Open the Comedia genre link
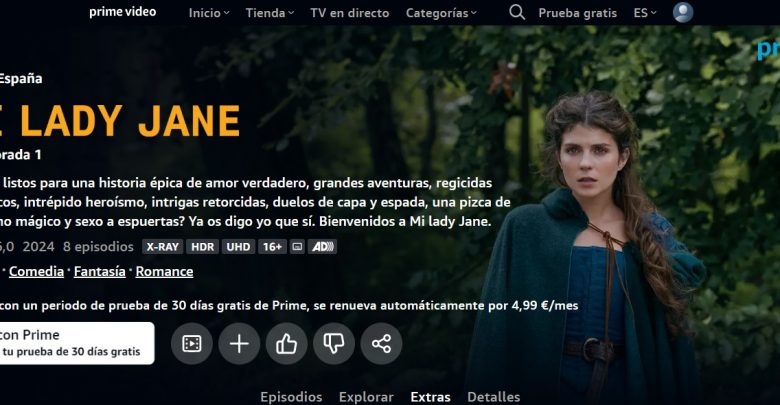780x405 pixels. coord(36,271)
